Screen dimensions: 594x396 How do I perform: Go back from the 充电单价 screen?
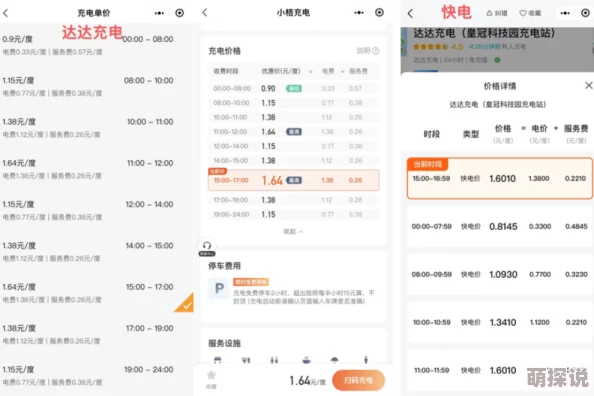point(6,13)
